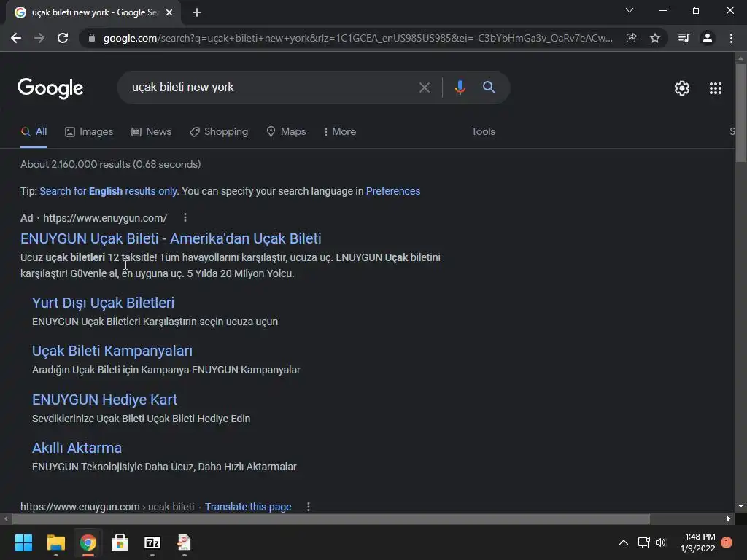Click the vertical scrollbar thumb
This screenshot has height=560, width=747.
pyautogui.click(x=740, y=113)
